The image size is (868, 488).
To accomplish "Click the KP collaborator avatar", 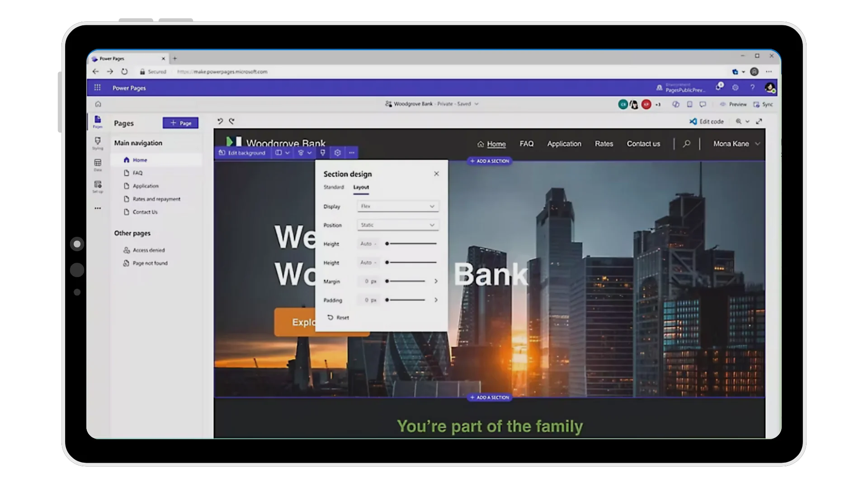I will coord(646,104).
